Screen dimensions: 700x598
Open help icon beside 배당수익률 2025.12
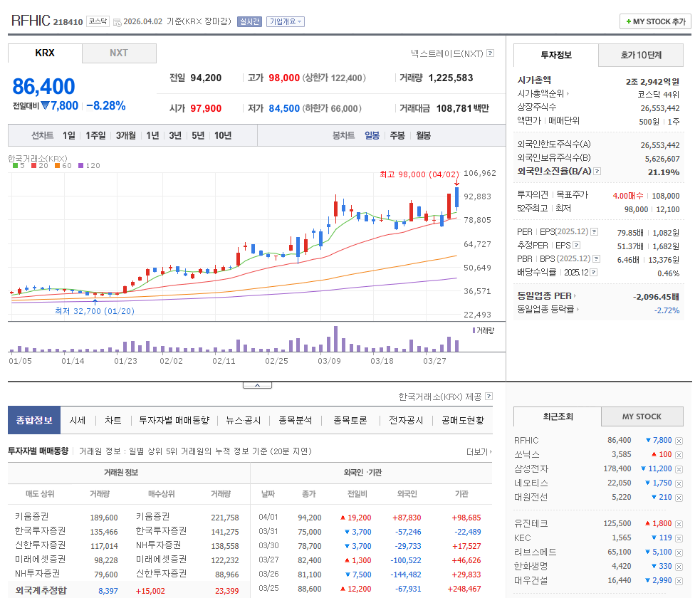point(594,272)
